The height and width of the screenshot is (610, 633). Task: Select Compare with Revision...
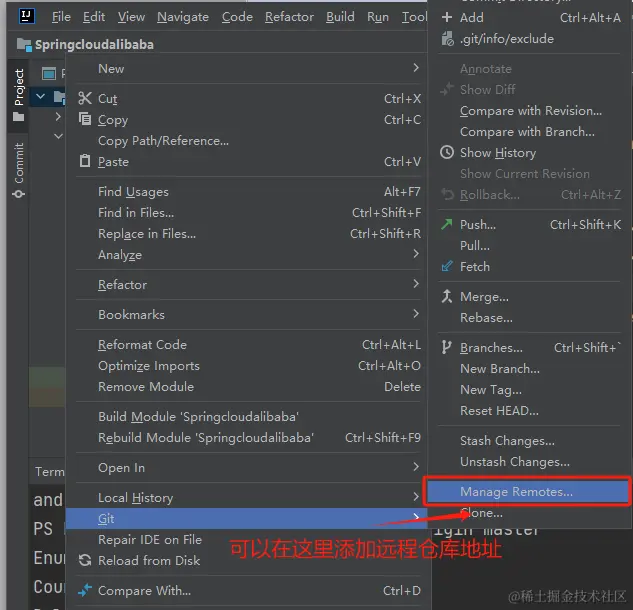coord(530,111)
